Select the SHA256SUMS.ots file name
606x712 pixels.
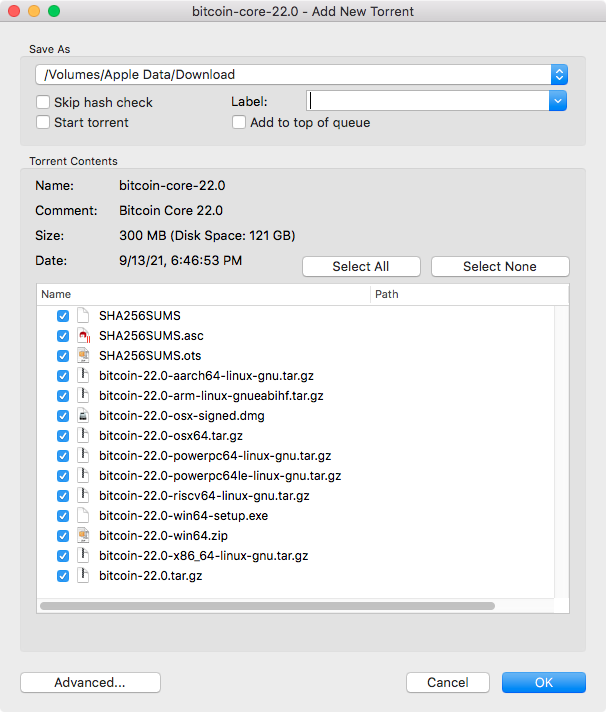(150, 356)
